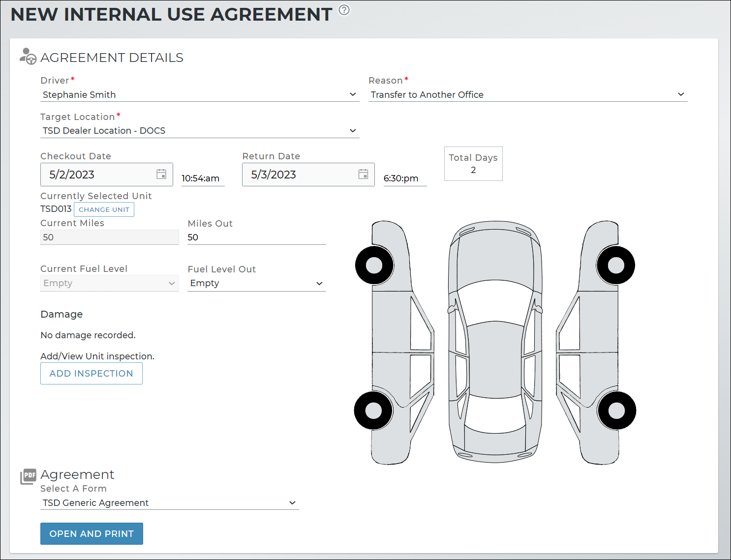Screen dimensions: 731x560
Task: Click the Return Date field
Action: pyautogui.click(x=308, y=175)
